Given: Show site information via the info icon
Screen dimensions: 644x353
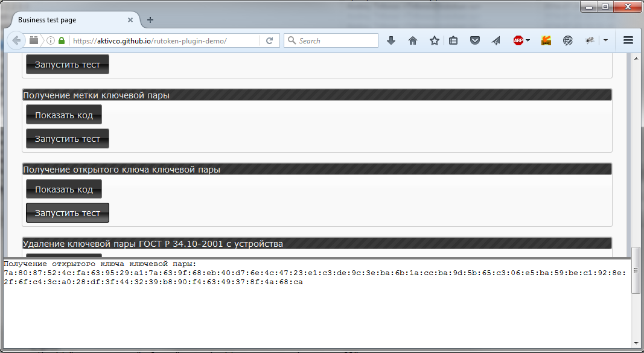Looking at the screenshot, I should pyautogui.click(x=51, y=40).
